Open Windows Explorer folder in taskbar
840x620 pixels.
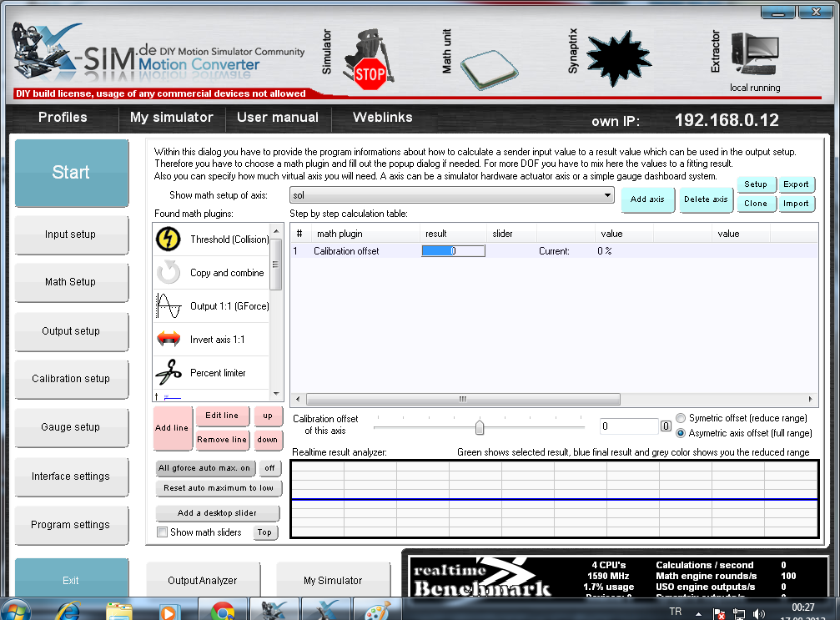pyautogui.click(x=119, y=611)
